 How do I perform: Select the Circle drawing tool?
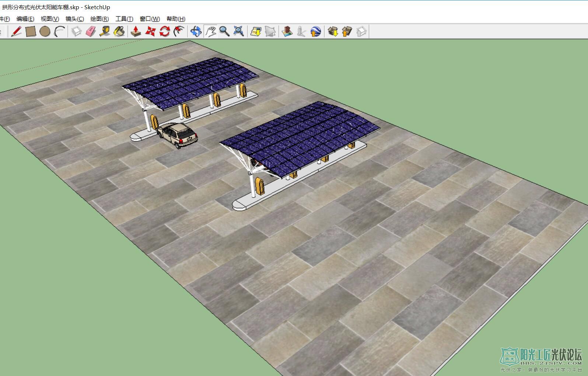click(45, 32)
